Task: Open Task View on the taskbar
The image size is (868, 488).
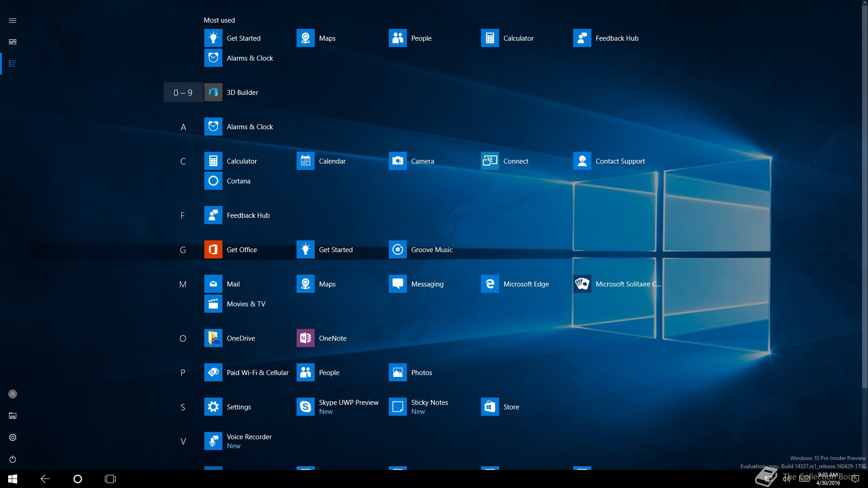Action: [x=110, y=479]
